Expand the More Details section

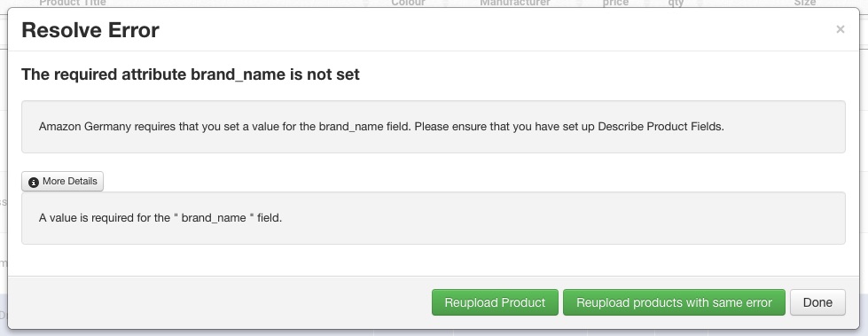63,182
